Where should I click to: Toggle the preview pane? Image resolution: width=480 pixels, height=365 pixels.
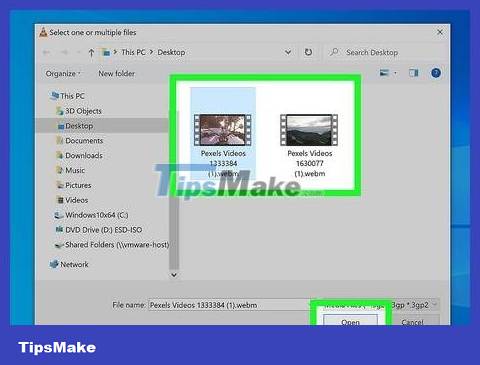point(413,73)
